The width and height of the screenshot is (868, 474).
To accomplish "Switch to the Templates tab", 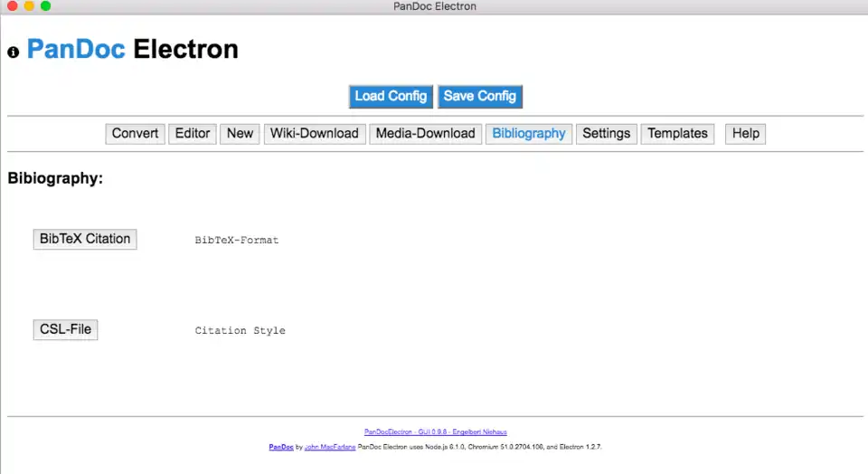I will [677, 134].
